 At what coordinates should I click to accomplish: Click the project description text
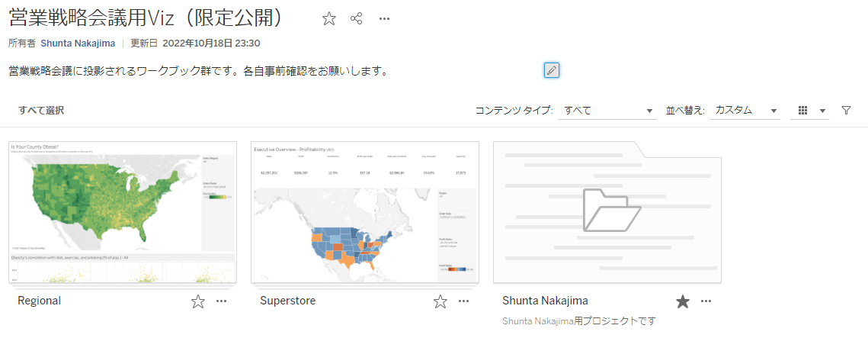198,72
